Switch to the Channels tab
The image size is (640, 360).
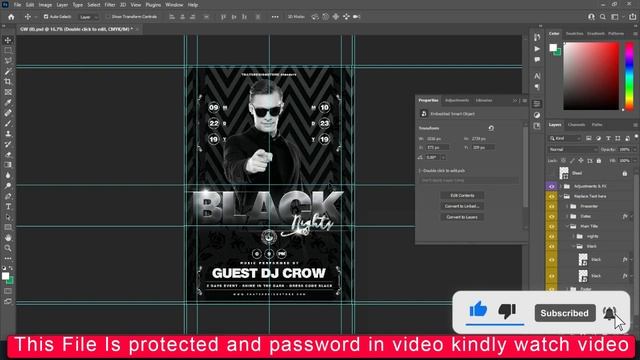pyautogui.click(x=576, y=125)
